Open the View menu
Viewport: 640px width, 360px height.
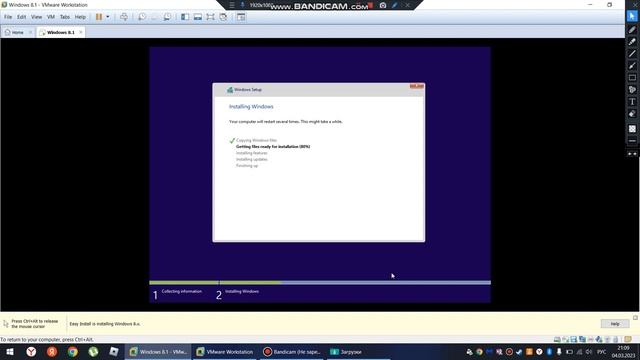pos(36,17)
